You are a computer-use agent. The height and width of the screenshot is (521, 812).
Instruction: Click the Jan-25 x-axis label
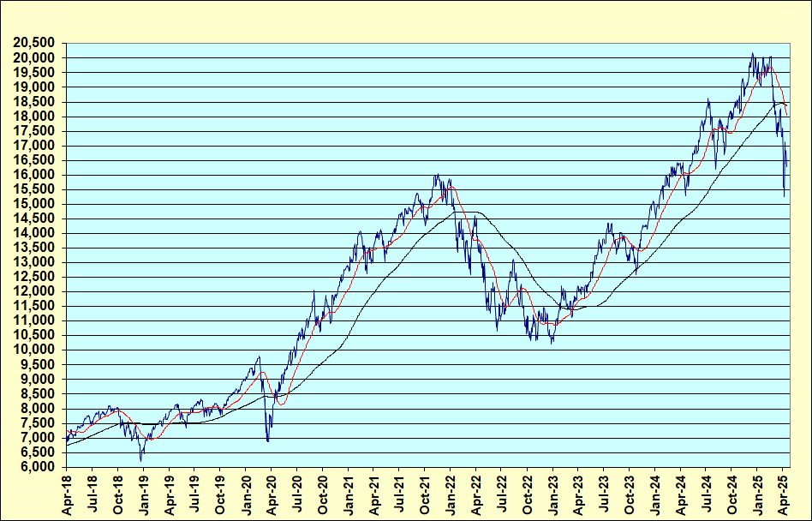(758, 495)
